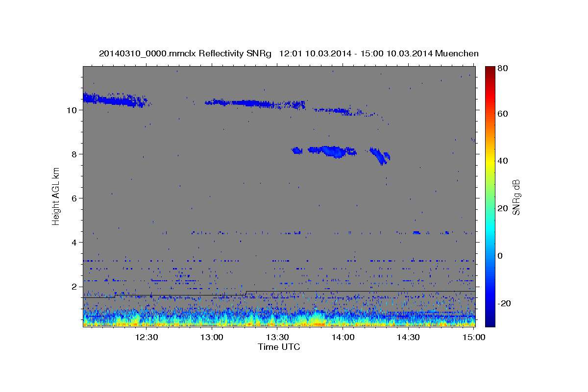This screenshot has width=588, height=392.
Task: Select the 'Height AGL km' axis label
Action: point(56,196)
